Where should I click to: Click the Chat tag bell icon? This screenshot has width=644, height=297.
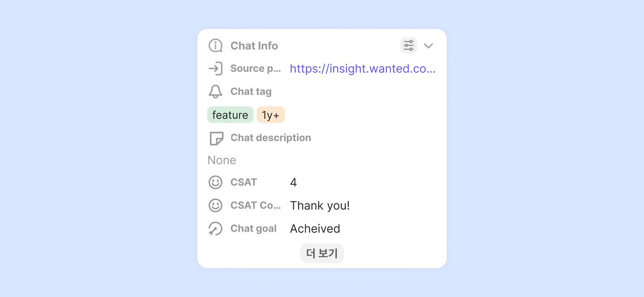pos(215,92)
